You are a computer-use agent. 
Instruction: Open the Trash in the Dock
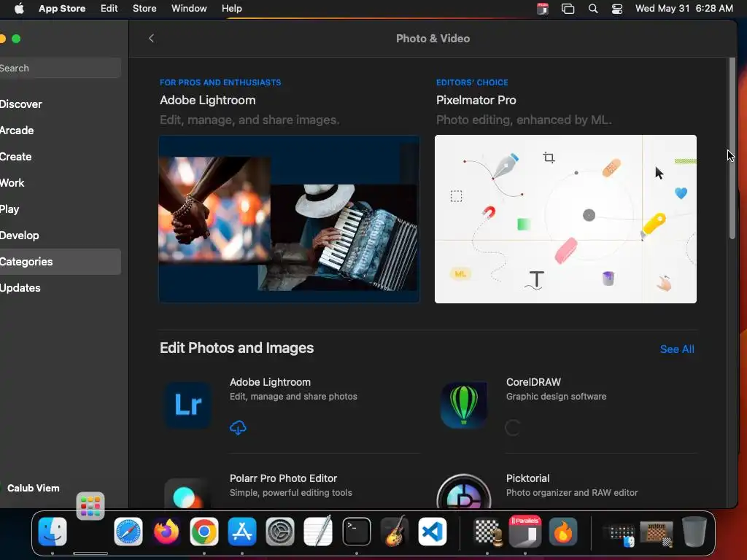694,532
